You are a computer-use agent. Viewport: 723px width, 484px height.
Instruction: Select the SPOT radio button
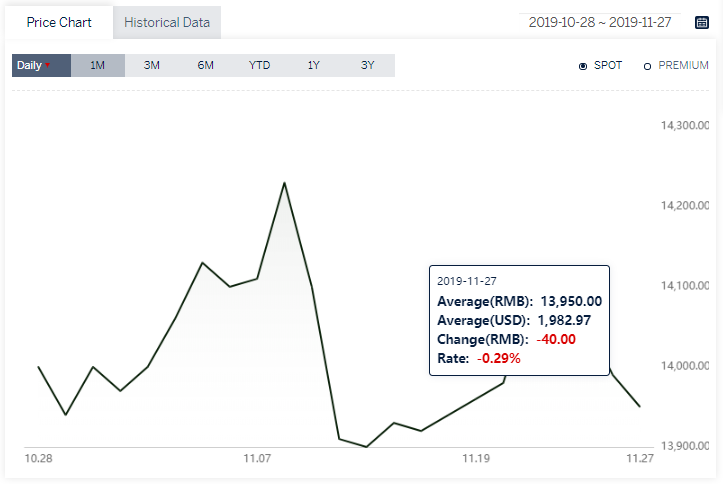point(583,66)
